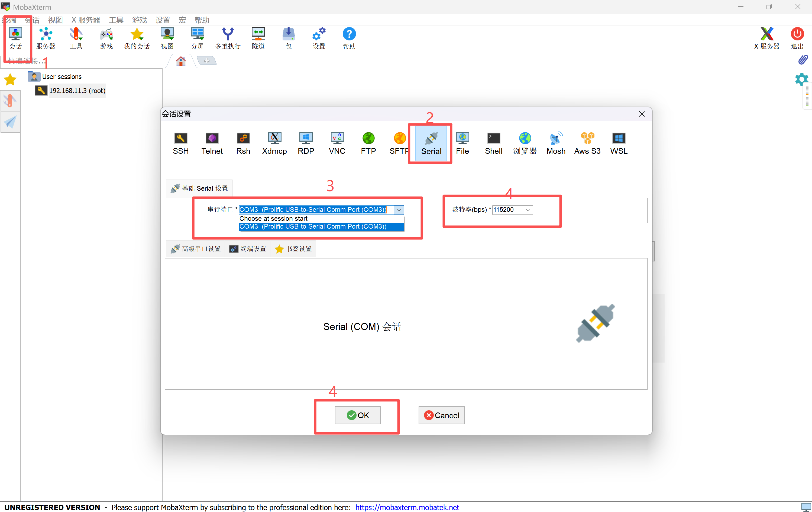This screenshot has height=512, width=812.
Task: Open the baud rate 115200 dropdown
Action: 528,210
